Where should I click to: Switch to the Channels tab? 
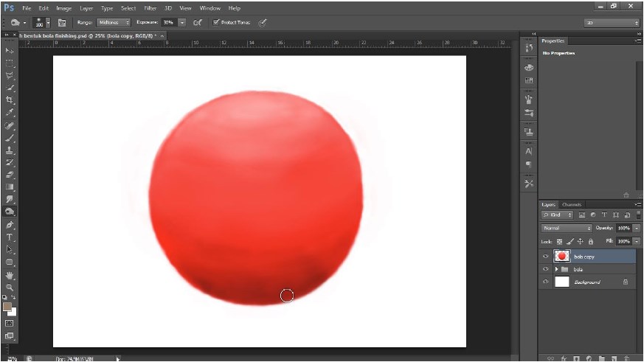[x=572, y=204]
